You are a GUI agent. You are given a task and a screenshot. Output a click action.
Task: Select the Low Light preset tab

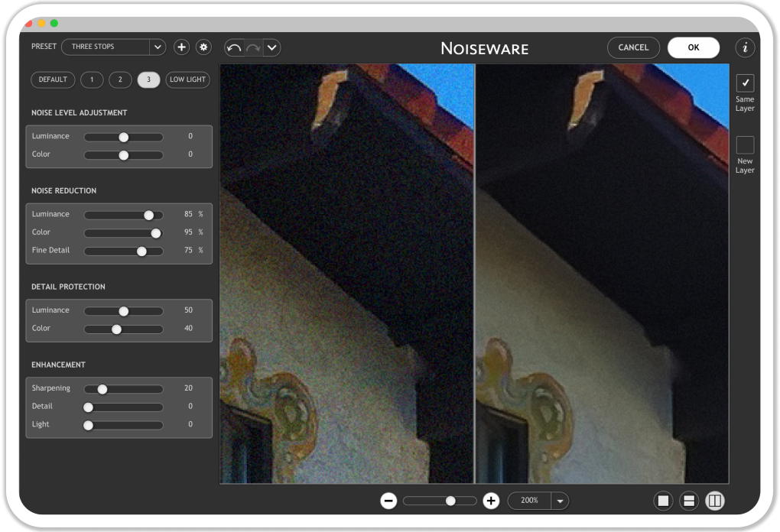coord(187,79)
